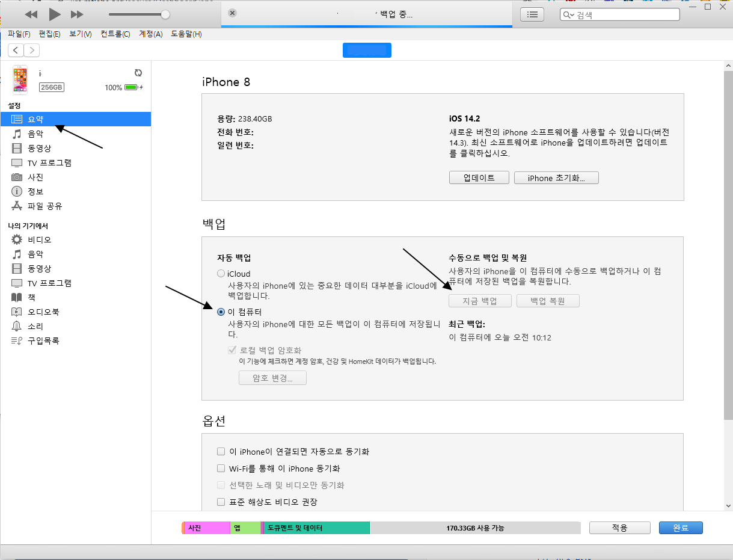Open the 파일(F) menu
733x560 pixels.
(x=19, y=34)
